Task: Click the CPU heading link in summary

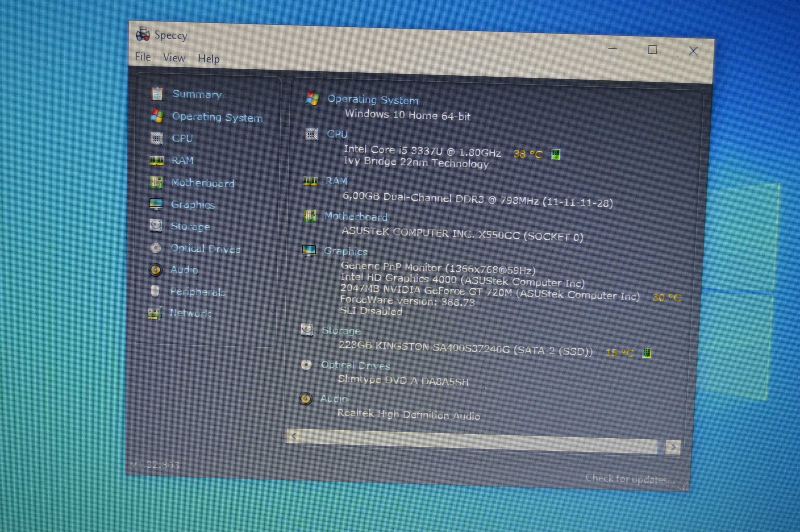Action: [337, 134]
